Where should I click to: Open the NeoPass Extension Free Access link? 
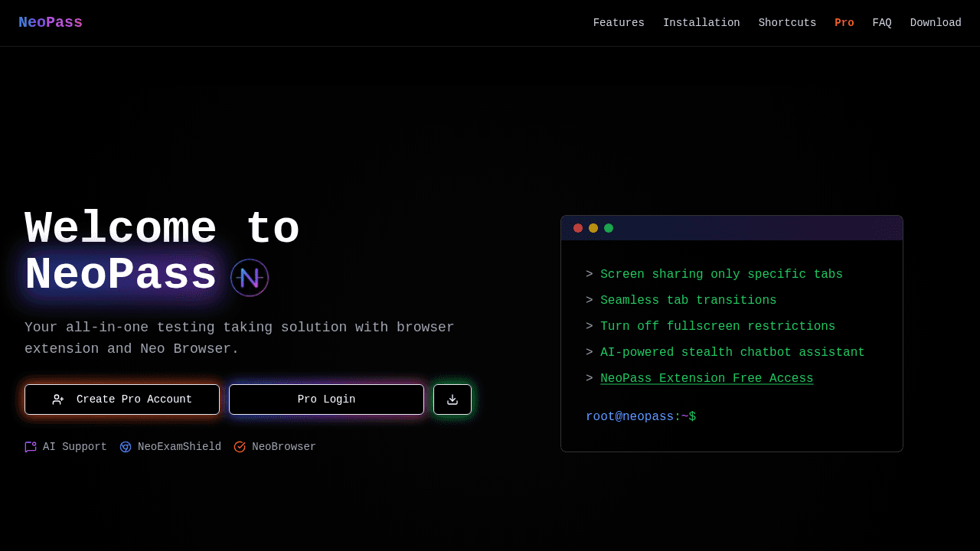(707, 377)
